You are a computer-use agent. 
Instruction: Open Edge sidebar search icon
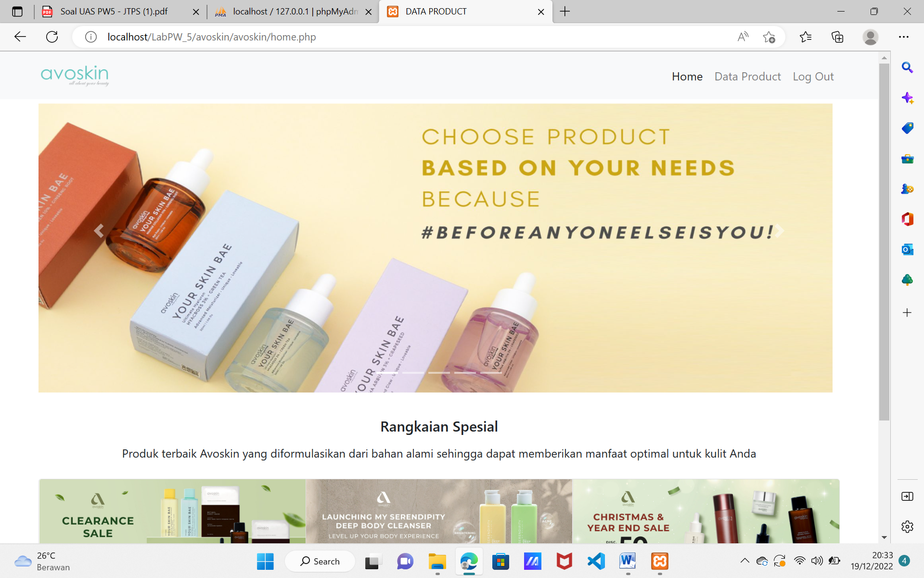pyautogui.click(x=907, y=67)
